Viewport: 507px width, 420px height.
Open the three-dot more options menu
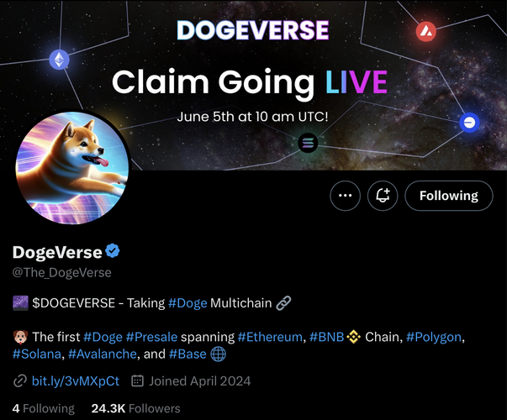tap(345, 196)
